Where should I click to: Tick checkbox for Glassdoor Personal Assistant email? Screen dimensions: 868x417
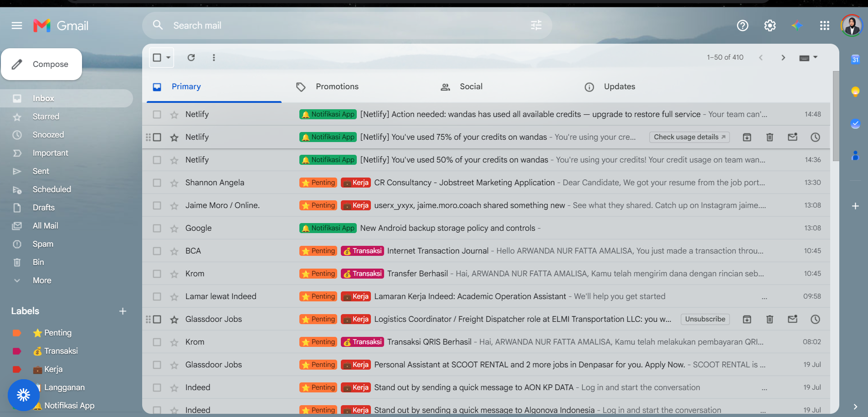point(157,365)
